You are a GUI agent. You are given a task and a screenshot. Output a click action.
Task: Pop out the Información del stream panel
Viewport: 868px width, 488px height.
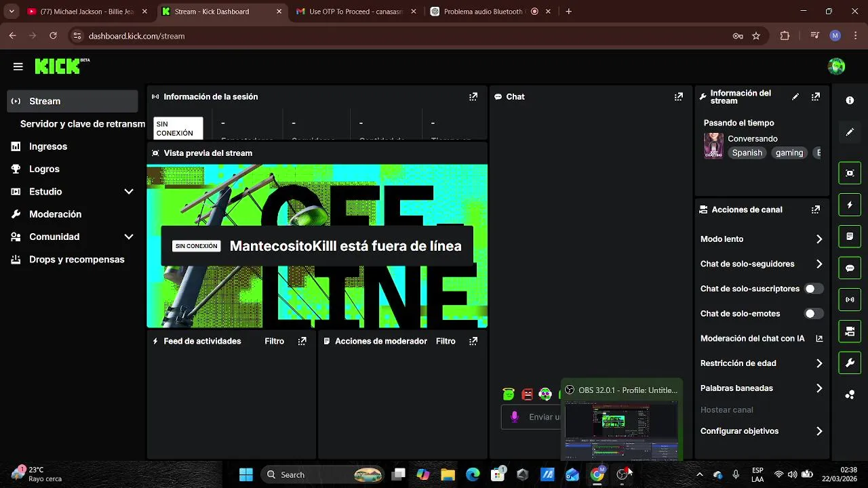coord(816,97)
